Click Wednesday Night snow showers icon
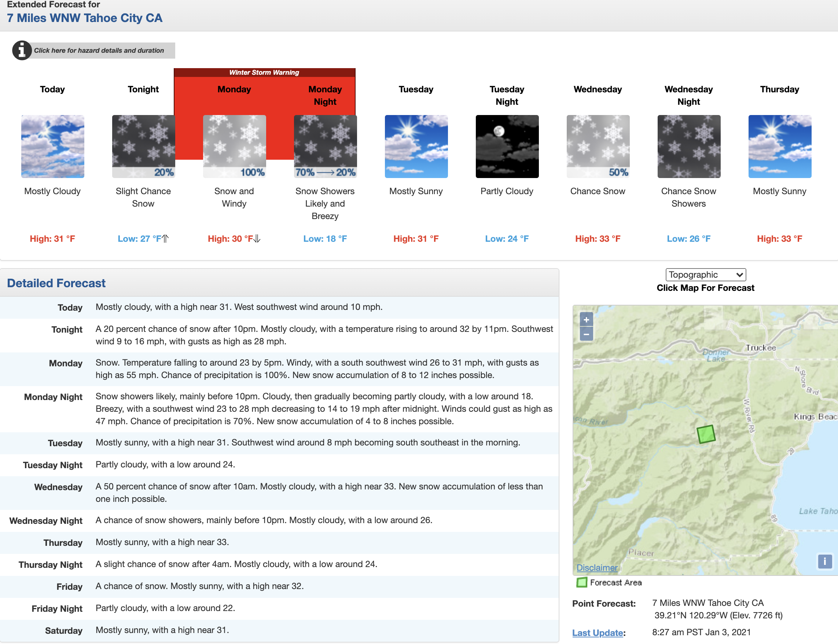The height and width of the screenshot is (644, 838). (x=689, y=147)
